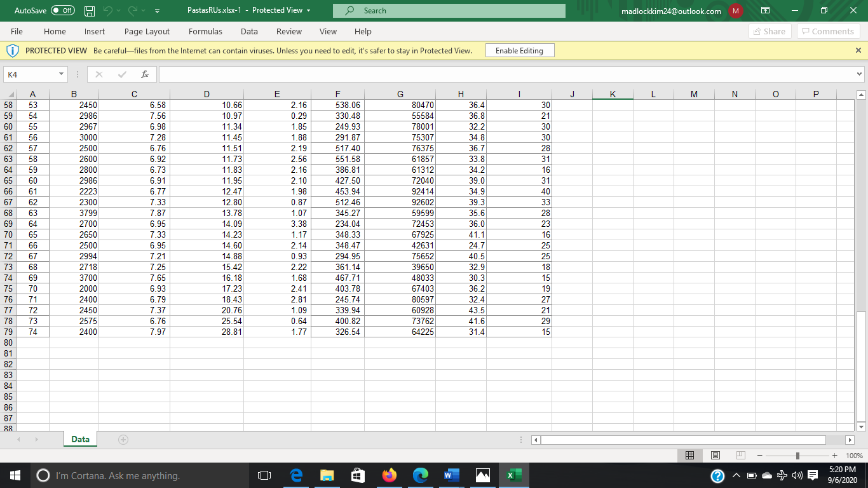Click the Comments button

[x=828, y=31]
